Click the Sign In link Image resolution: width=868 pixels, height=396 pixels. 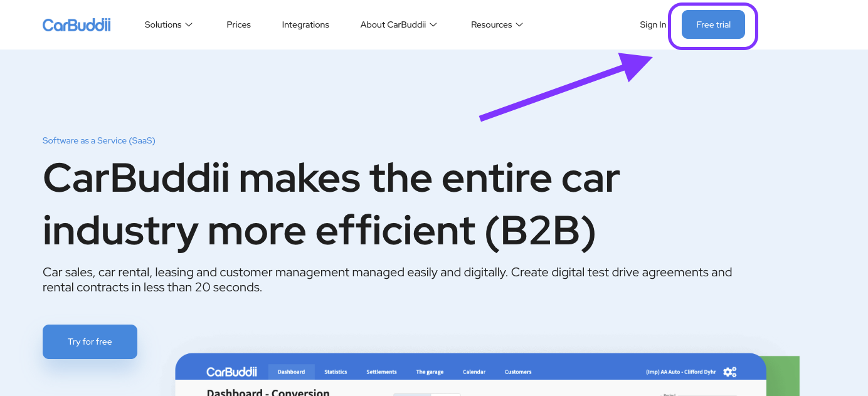coord(653,24)
